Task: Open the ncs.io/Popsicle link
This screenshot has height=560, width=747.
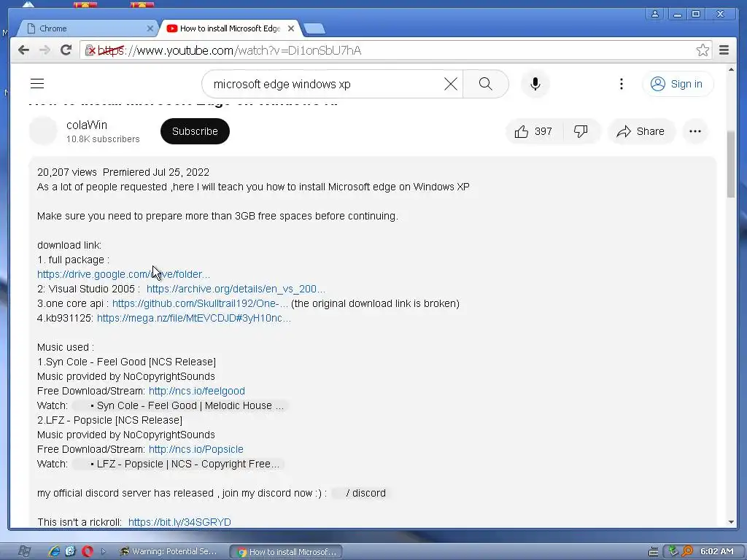Action: tap(196, 449)
